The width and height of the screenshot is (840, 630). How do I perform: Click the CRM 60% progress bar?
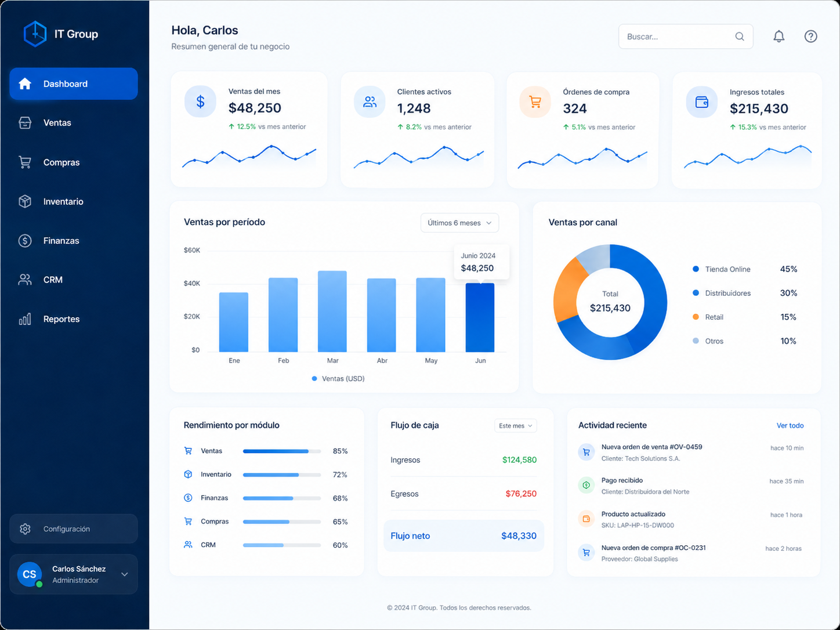[282, 545]
